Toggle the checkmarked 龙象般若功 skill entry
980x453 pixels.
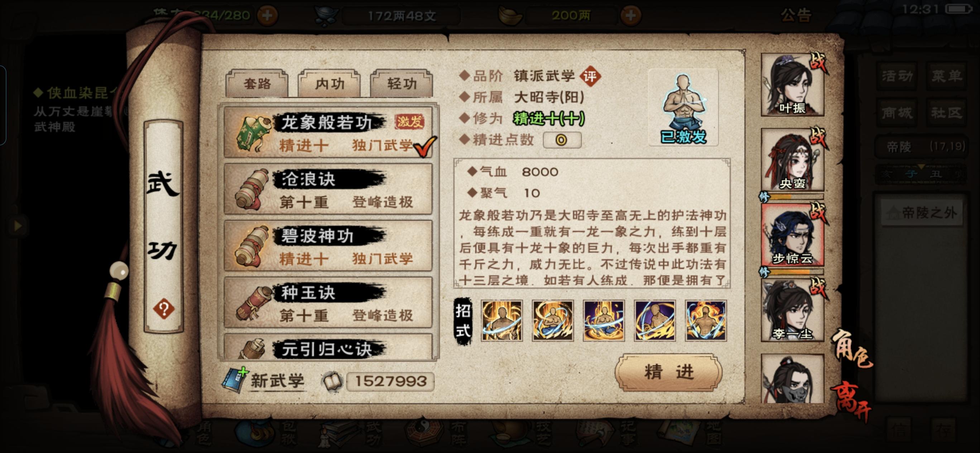(328, 132)
